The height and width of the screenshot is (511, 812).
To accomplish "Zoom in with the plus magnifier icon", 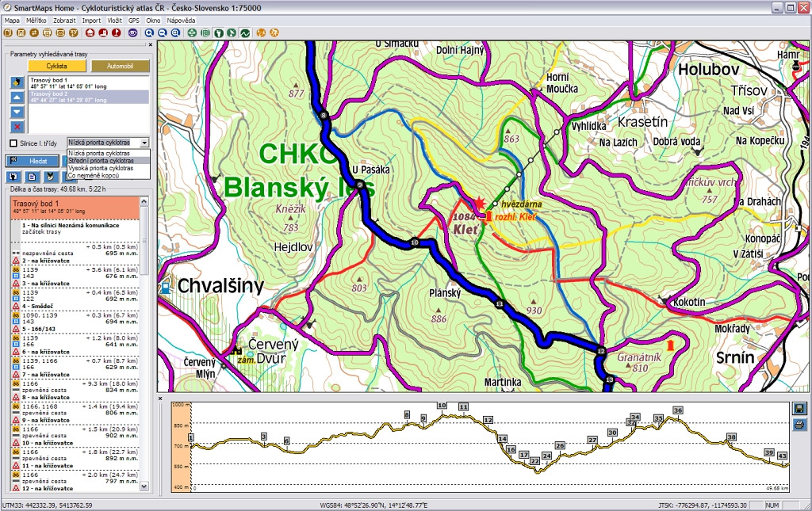I will click(x=150, y=32).
